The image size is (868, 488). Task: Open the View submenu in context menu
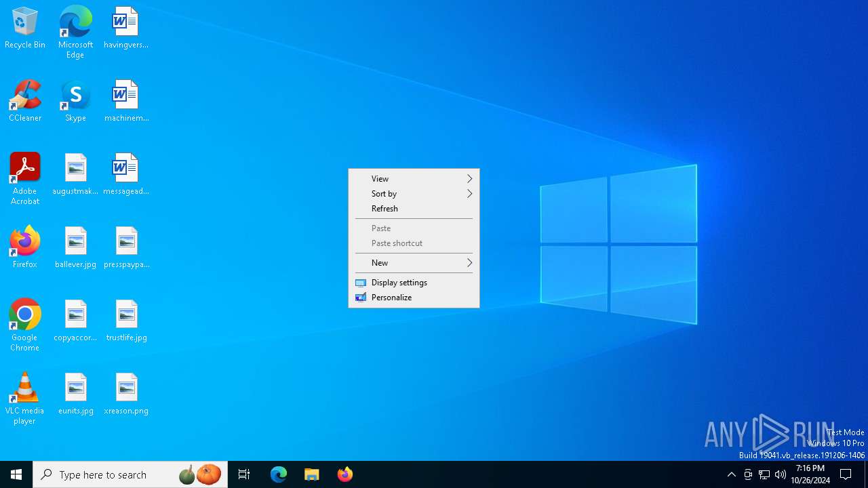coord(414,179)
